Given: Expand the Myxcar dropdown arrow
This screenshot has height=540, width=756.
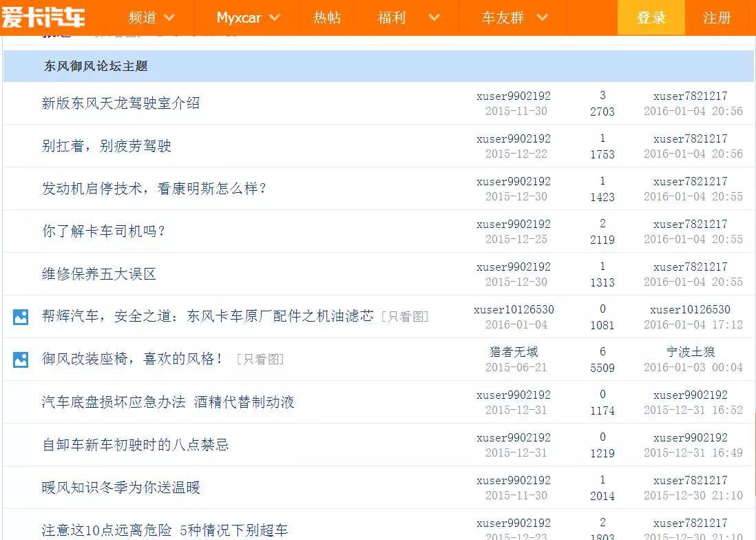Looking at the screenshot, I should click(x=274, y=18).
